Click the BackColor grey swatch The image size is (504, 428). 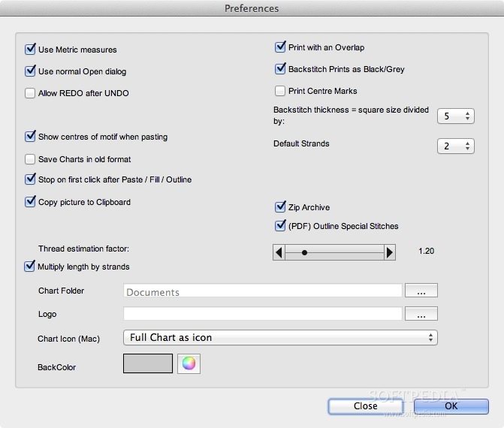(148, 363)
